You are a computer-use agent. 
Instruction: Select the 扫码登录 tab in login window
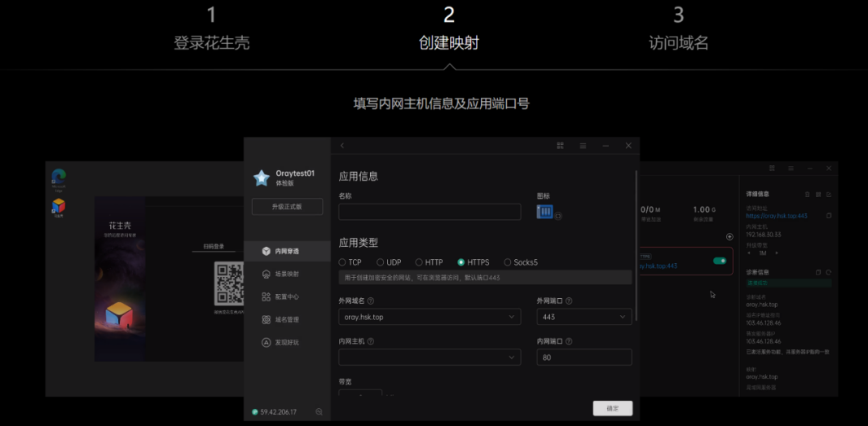[214, 247]
